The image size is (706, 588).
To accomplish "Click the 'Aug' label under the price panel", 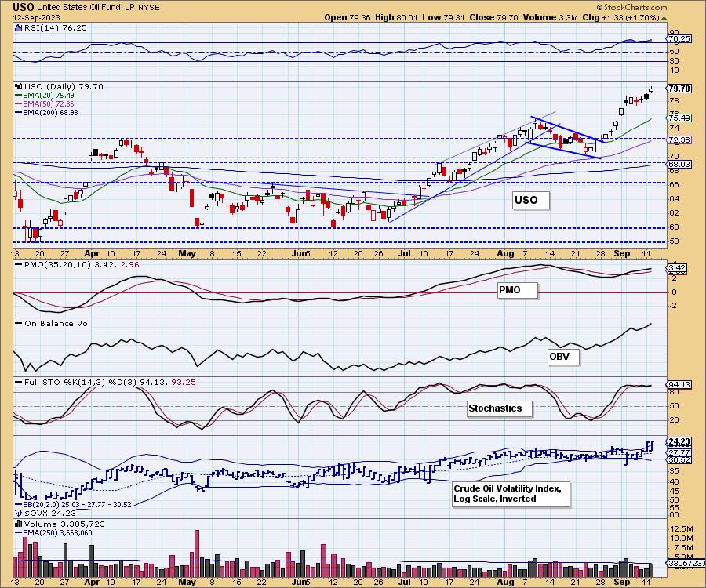I will (x=505, y=253).
